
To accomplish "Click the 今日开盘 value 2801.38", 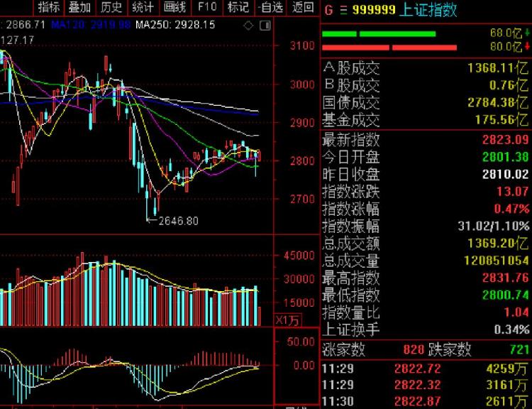I will [506, 157].
